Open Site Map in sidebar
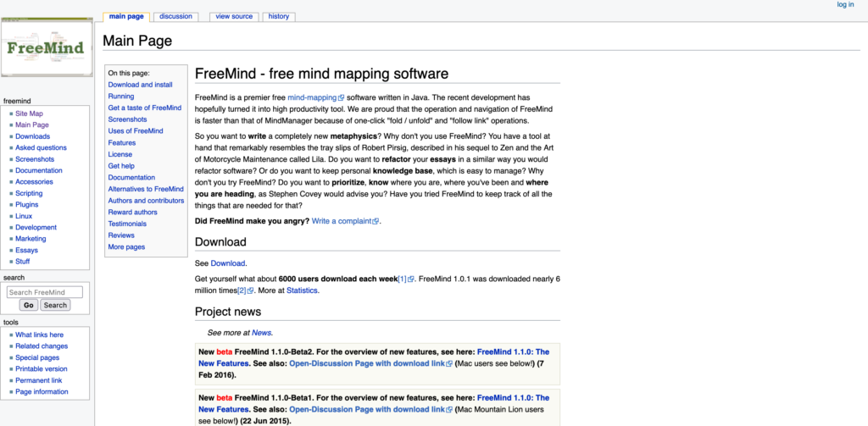 (29, 113)
